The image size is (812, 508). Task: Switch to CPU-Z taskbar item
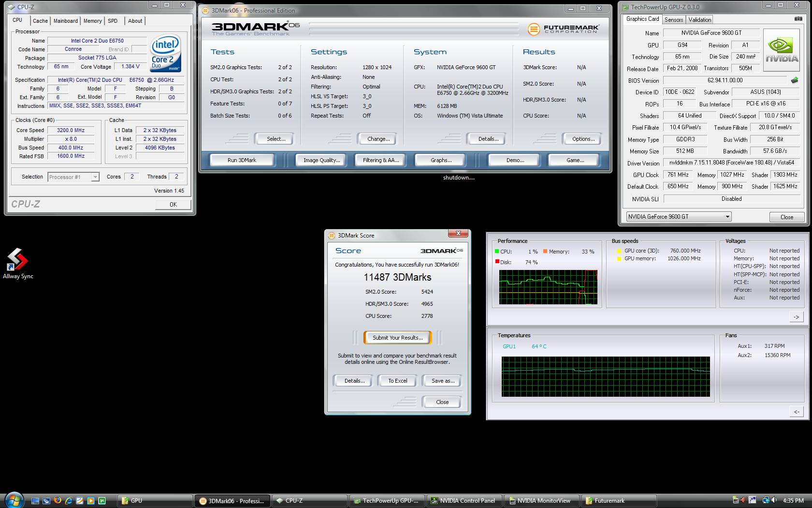click(x=310, y=501)
